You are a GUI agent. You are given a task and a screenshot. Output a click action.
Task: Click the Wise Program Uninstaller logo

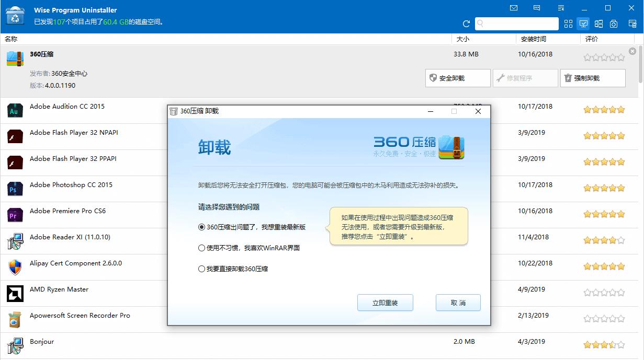(x=16, y=16)
